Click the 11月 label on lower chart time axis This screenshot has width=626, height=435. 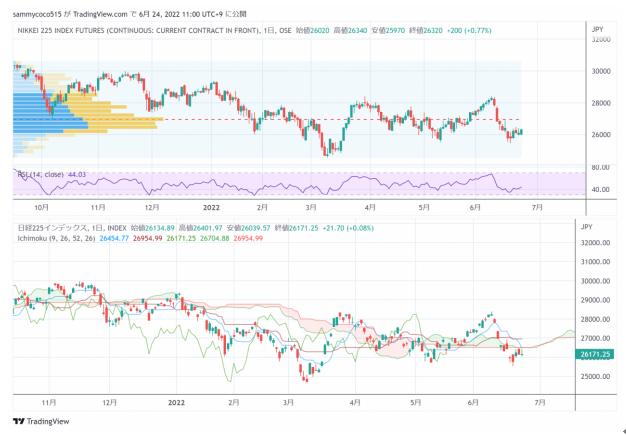click(49, 403)
